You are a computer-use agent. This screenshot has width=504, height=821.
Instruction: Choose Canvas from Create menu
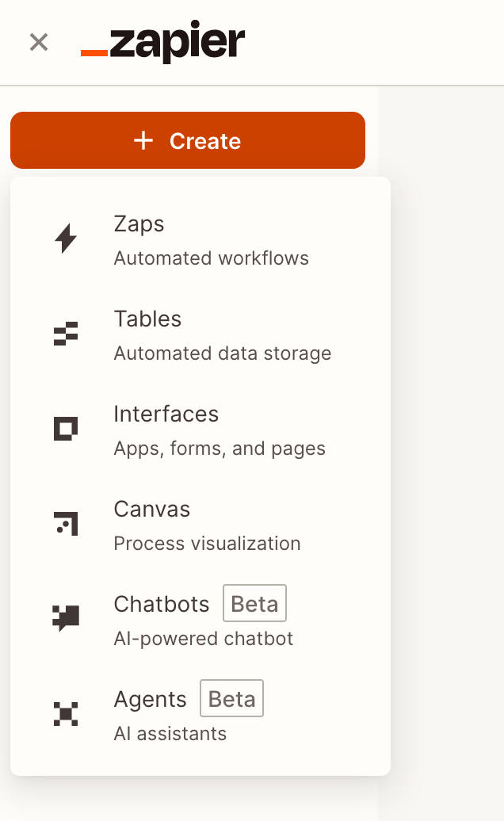(x=152, y=510)
